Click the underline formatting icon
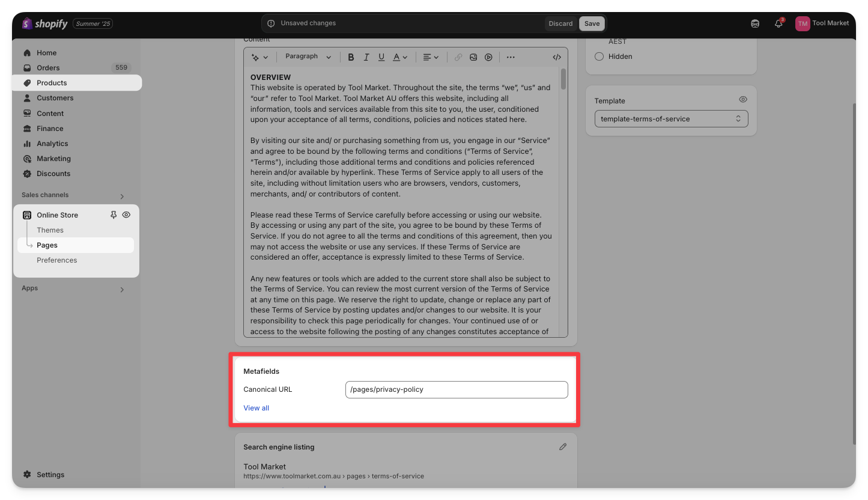 pos(381,57)
